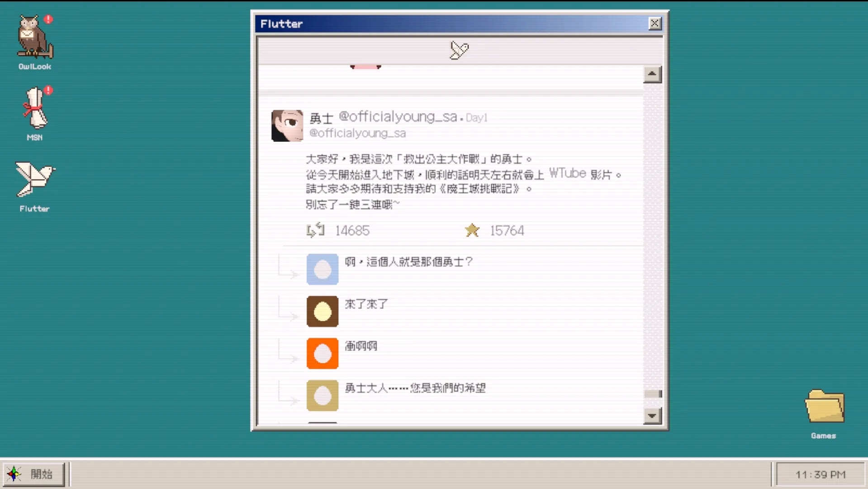Click the Day1 timestamp on the post
The height and width of the screenshot is (489, 868).
[x=477, y=117]
